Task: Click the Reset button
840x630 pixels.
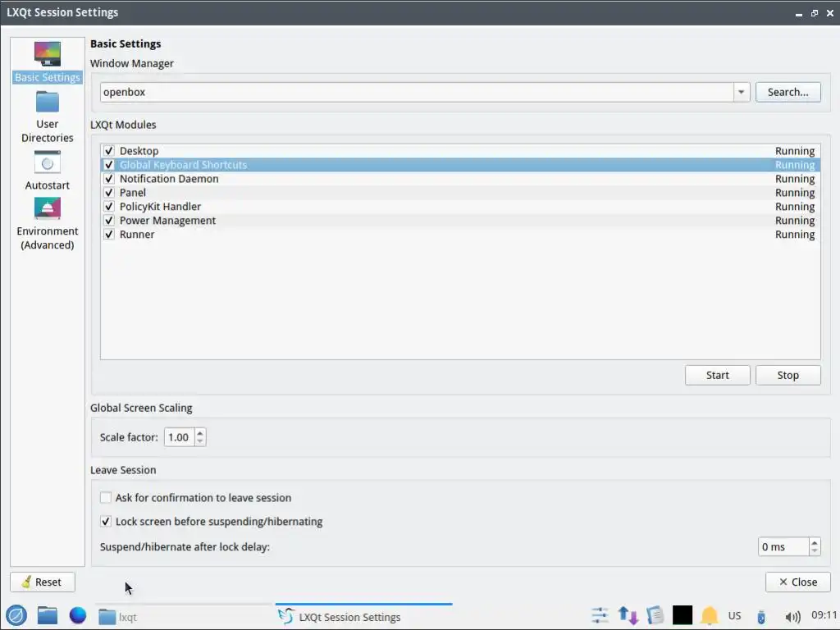Action: click(43, 582)
